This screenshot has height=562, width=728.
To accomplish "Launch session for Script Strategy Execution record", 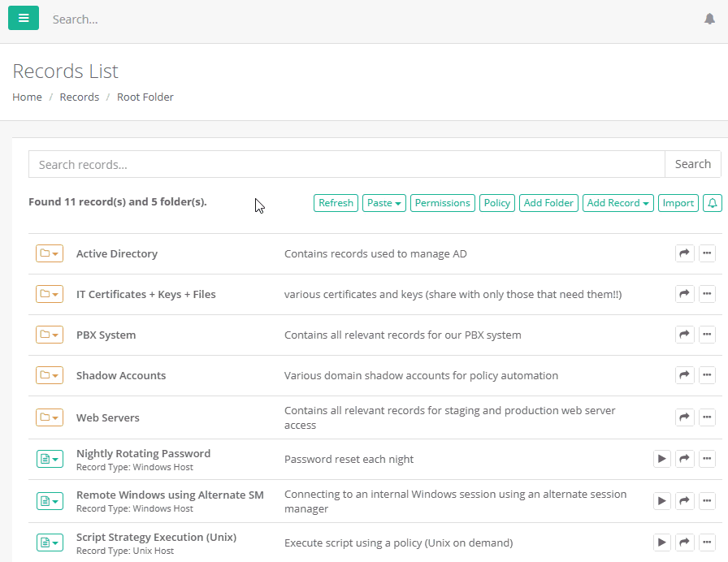I will [x=662, y=542].
